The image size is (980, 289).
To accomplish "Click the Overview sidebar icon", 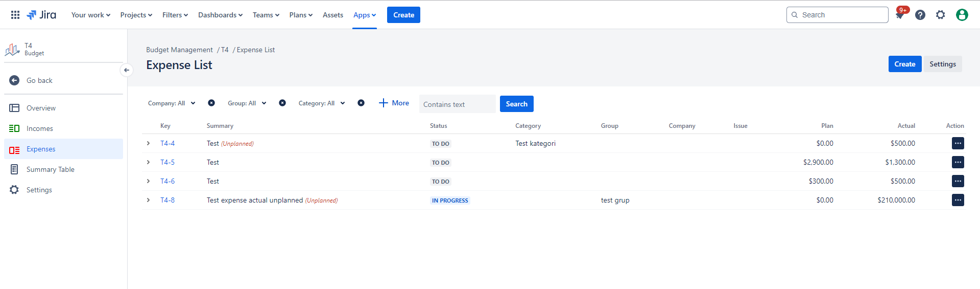I will coord(14,108).
